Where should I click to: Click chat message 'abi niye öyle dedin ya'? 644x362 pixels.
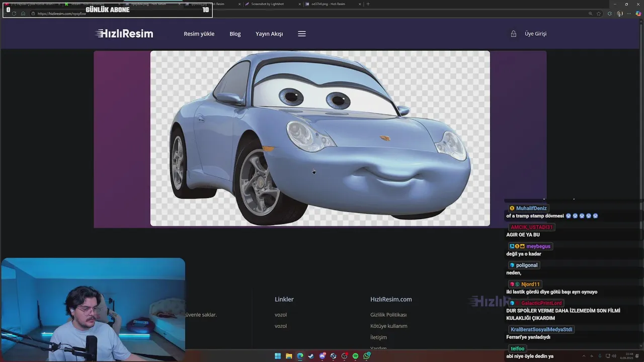530,356
